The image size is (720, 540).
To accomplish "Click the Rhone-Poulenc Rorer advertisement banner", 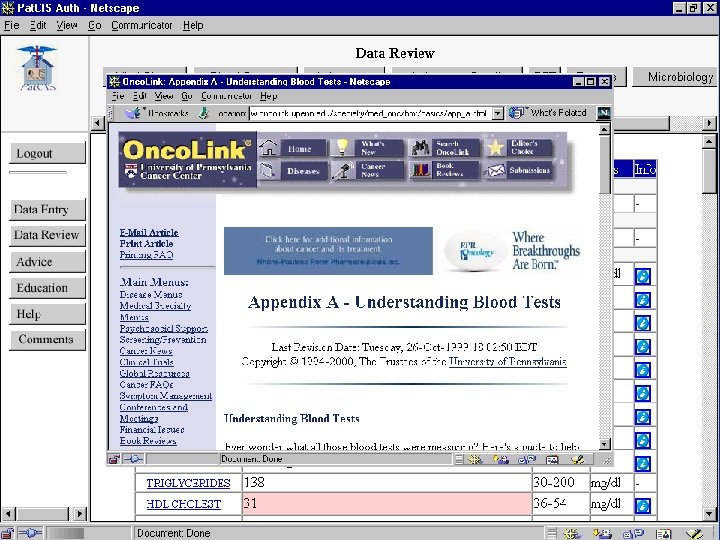I will [328, 251].
